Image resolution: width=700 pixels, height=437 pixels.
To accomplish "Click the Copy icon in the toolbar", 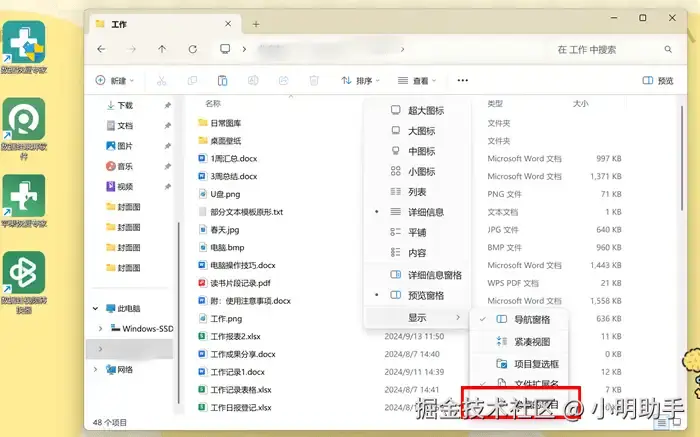I will coord(192,81).
